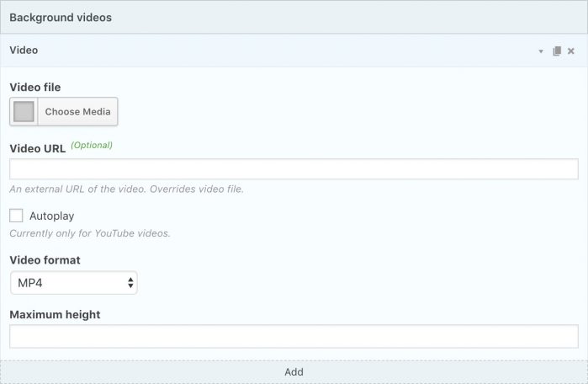The width and height of the screenshot is (588, 384).
Task: Click the Video format field label
Action: point(45,260)
